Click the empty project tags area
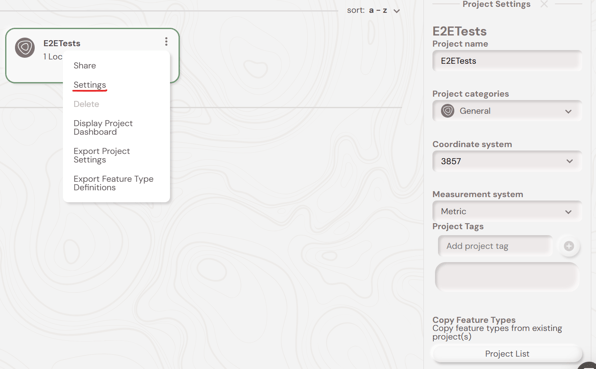The image size is (596, 369). pyautogui.click(x=506, y=276)
